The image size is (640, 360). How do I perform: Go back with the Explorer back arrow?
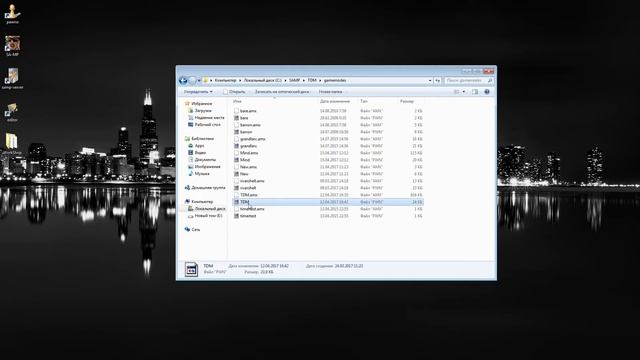pos(183,81)
